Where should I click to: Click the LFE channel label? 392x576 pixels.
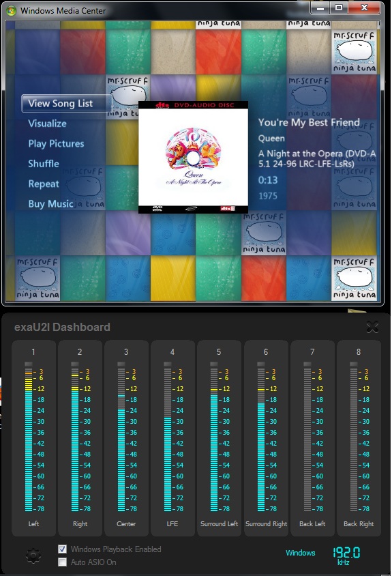point(172,524)
